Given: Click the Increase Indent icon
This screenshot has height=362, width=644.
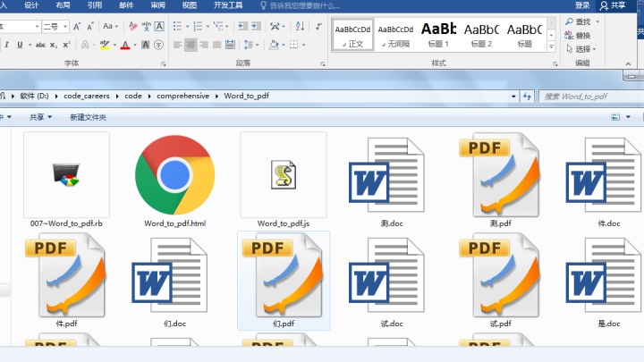Looking at the screenshot, I should click(x=257, y=26).
